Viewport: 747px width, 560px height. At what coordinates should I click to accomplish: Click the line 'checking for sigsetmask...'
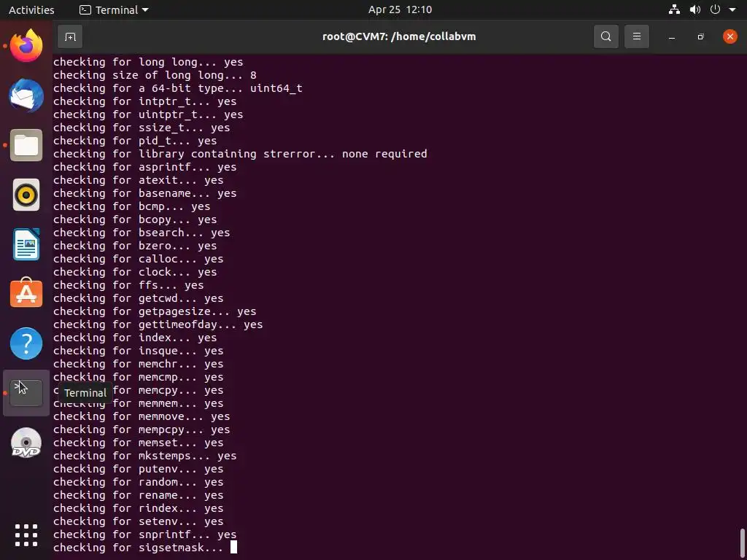pos(138,548)
